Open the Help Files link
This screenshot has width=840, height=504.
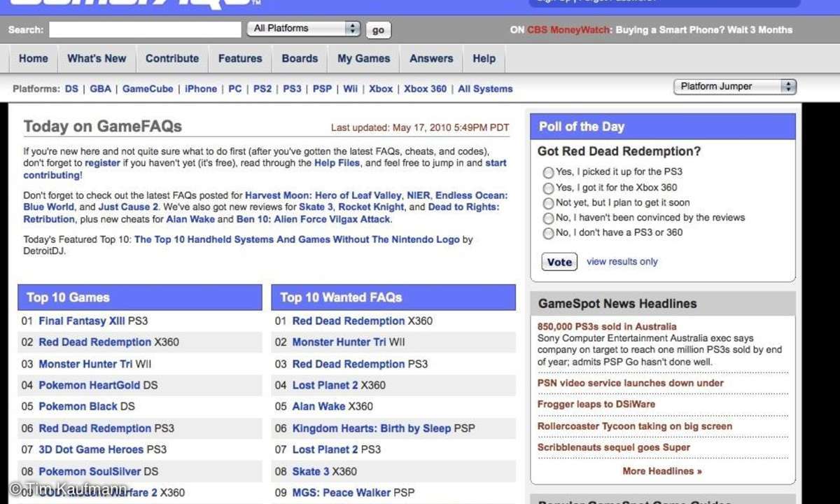click(337, 163)
